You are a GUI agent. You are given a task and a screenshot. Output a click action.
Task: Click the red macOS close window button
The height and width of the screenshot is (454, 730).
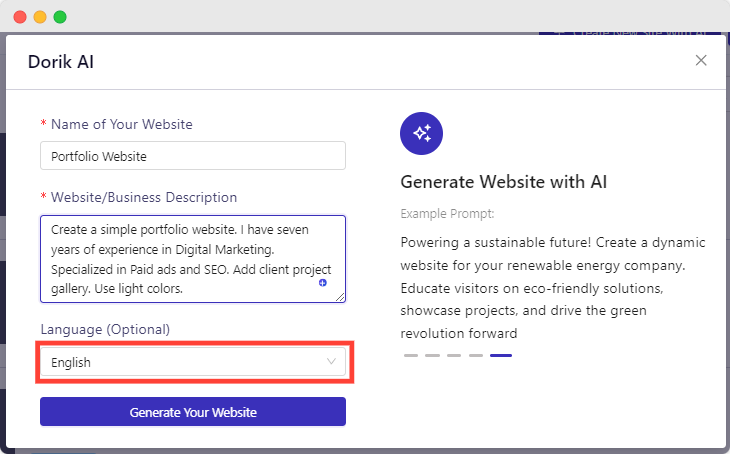click(20, 17)
